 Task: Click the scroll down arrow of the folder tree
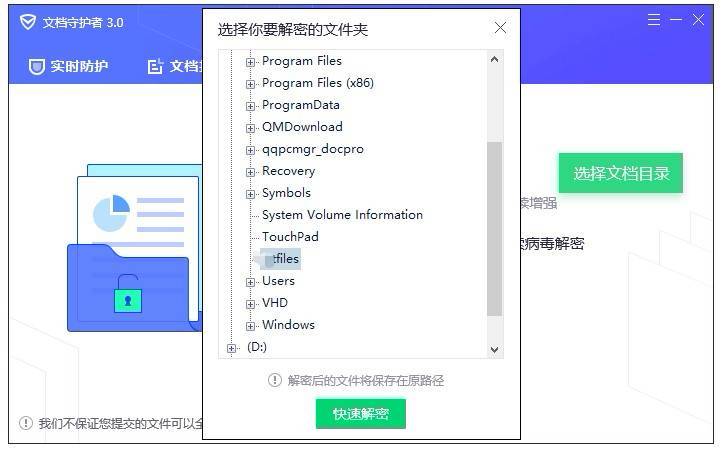494,350
